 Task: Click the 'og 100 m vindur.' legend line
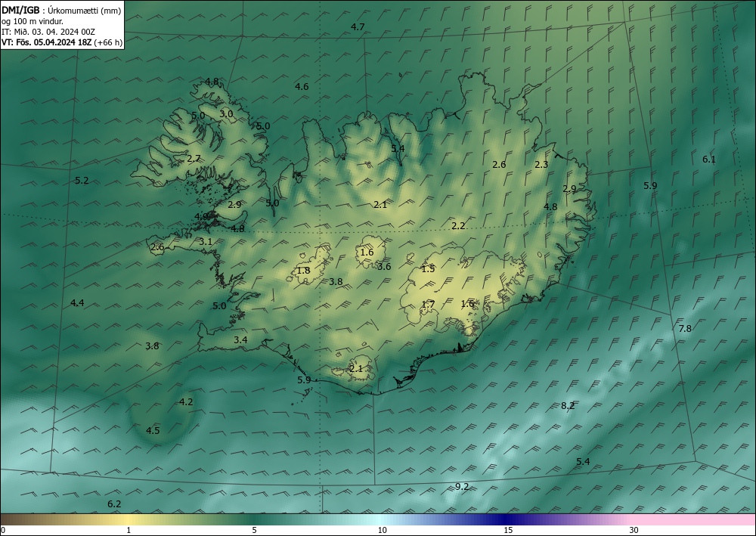[x=33, y=21]
